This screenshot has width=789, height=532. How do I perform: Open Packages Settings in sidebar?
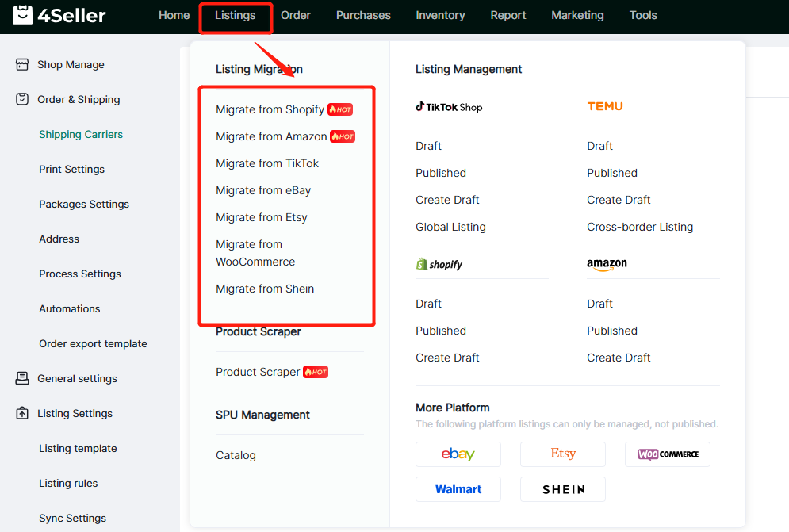click(84, 204)
